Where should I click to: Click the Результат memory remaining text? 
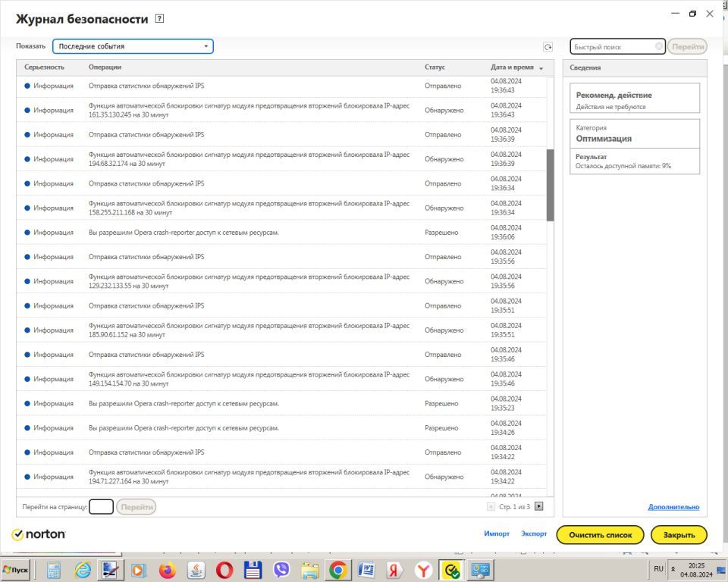coord(623,166)
